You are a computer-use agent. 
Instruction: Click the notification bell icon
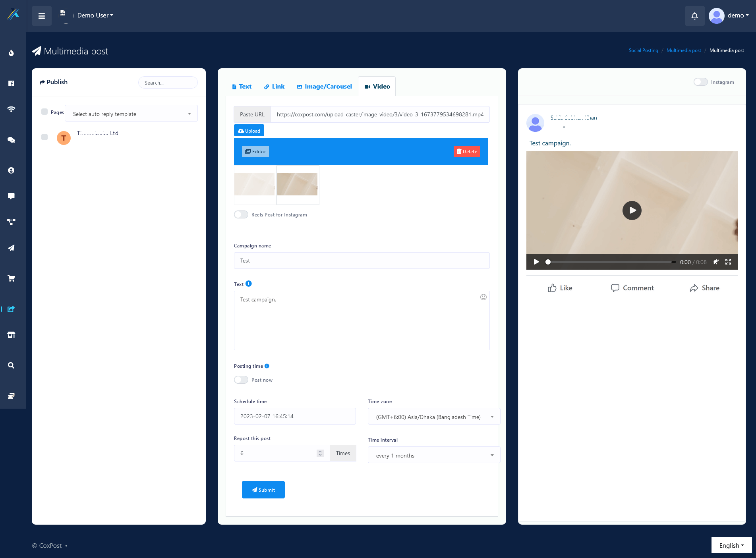(694, 16)
